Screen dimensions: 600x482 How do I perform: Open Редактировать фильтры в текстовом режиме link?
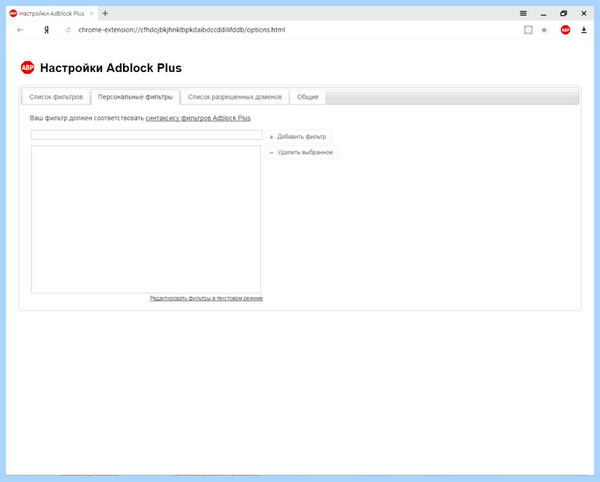tap(206, 298)
